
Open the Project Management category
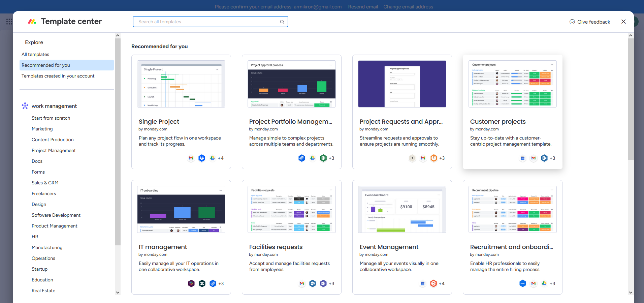tap(54, 150)
